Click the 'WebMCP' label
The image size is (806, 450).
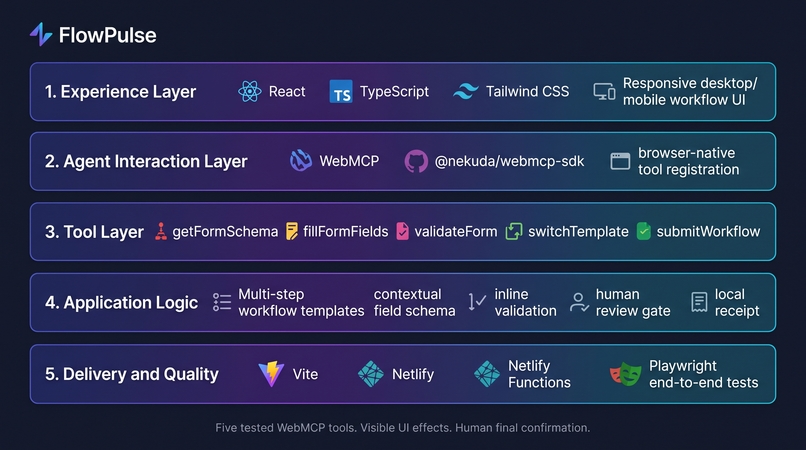point(349,161)
